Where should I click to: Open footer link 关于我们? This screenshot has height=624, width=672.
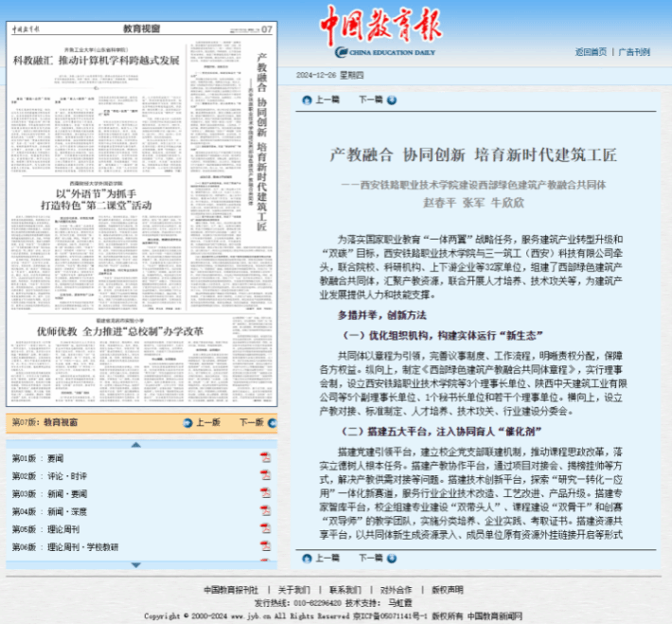tap(293, 590)
